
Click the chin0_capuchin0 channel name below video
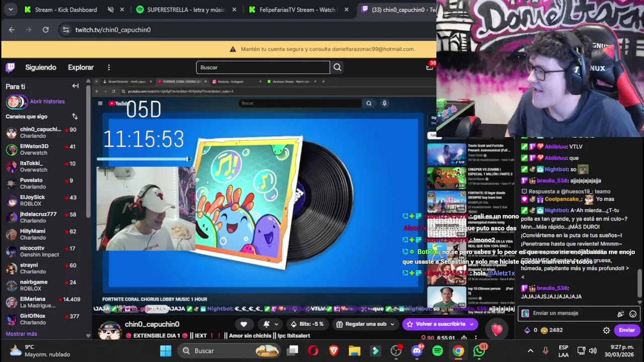point(152,324)
